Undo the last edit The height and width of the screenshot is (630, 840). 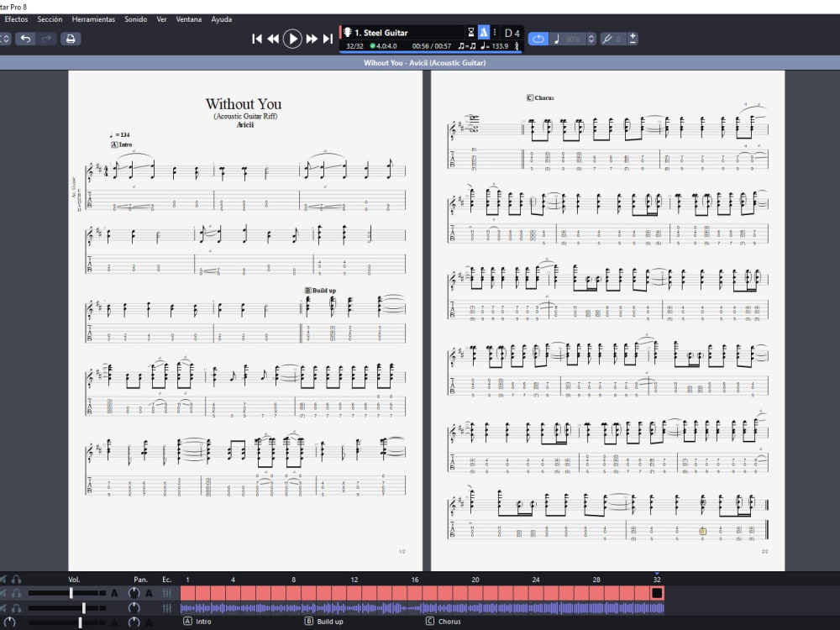point(25,39)
